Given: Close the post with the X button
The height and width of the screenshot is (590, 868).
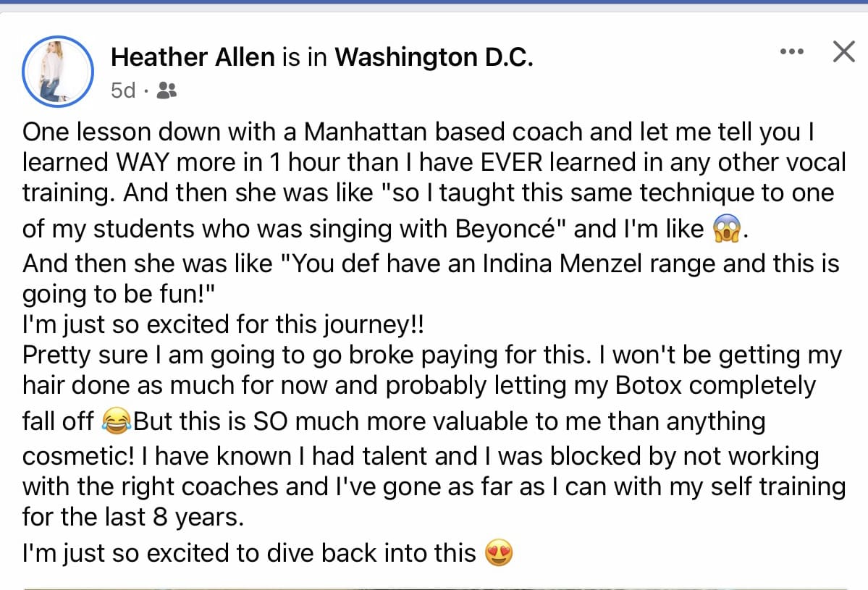Looking at the screenshot, I should tap(843, 51).
